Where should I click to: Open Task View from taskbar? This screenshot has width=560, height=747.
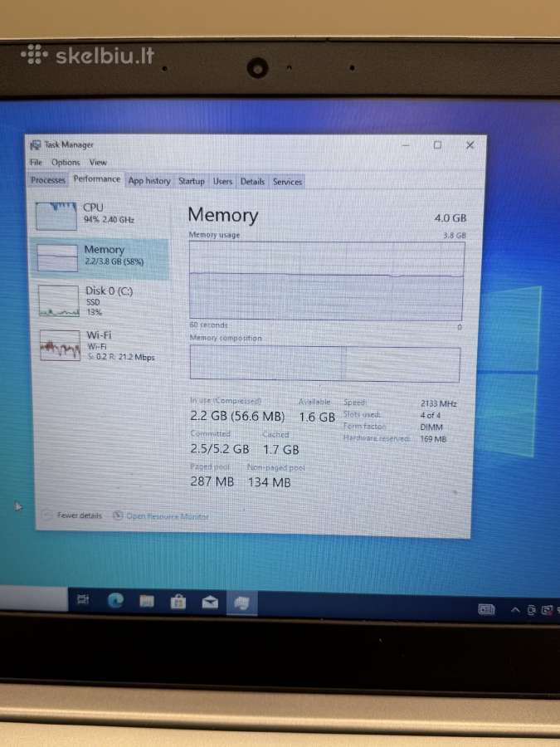[x=83, y=600]
